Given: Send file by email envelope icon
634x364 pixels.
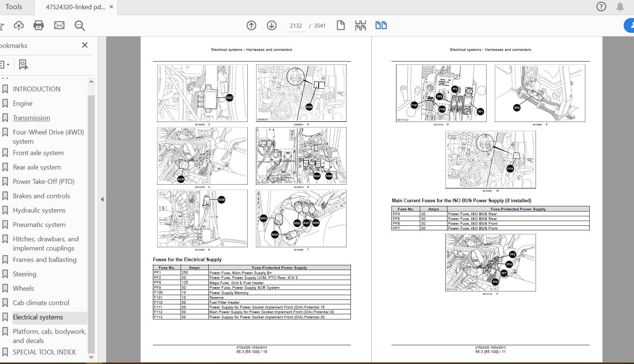Looking at the screenshot, I should 59,25.
